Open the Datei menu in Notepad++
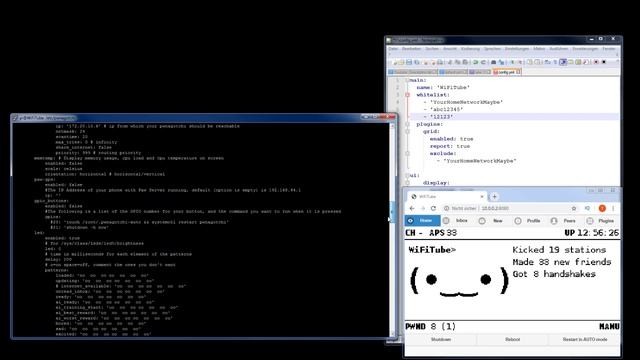The image size is (640, 360). pos(393,49)
